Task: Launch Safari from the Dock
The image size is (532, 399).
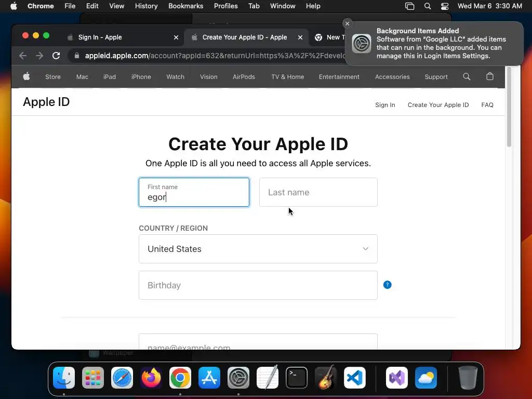Action: (x=122, y=378)
